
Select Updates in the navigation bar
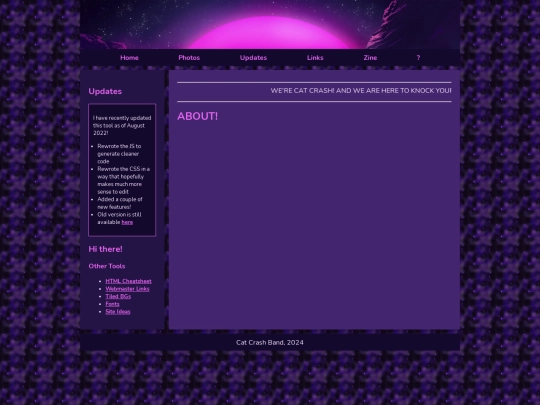tap(253, 58)
